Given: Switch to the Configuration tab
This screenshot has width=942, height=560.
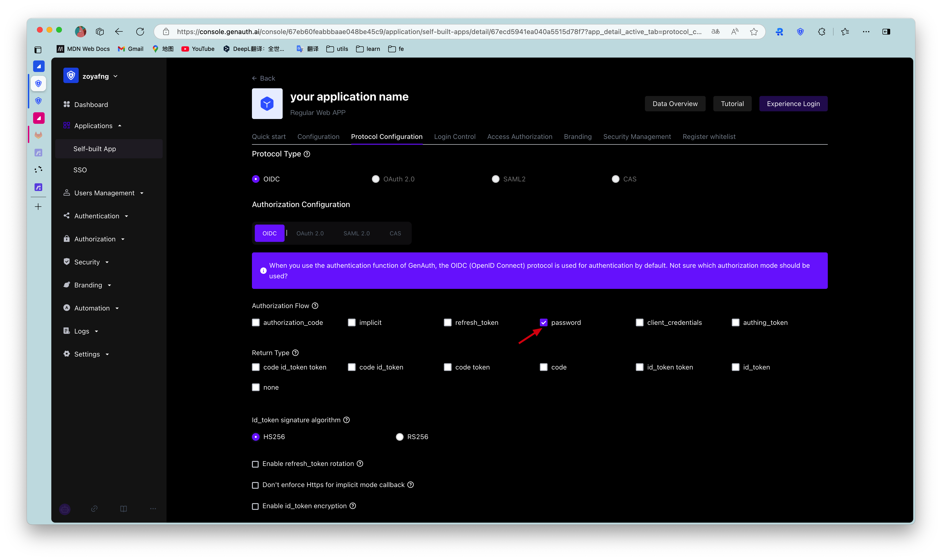Looking at the screenshot, I should 318,137.
